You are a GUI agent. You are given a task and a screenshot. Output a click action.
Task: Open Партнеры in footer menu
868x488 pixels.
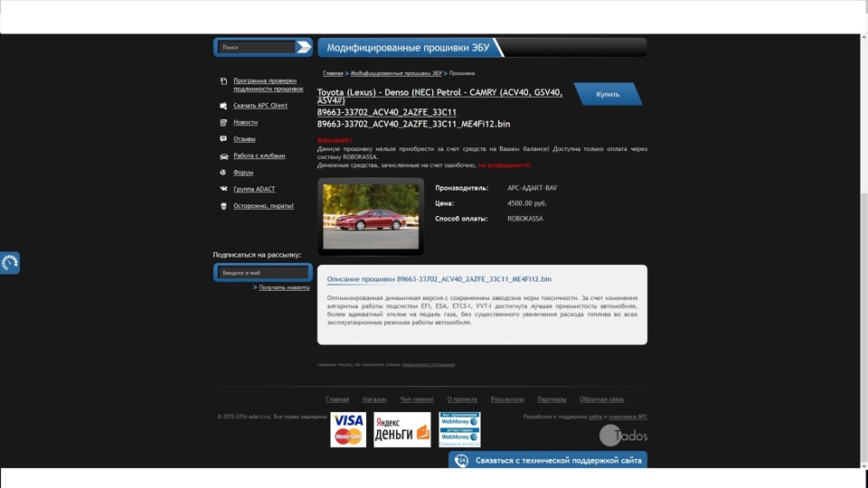coord(552,399)
